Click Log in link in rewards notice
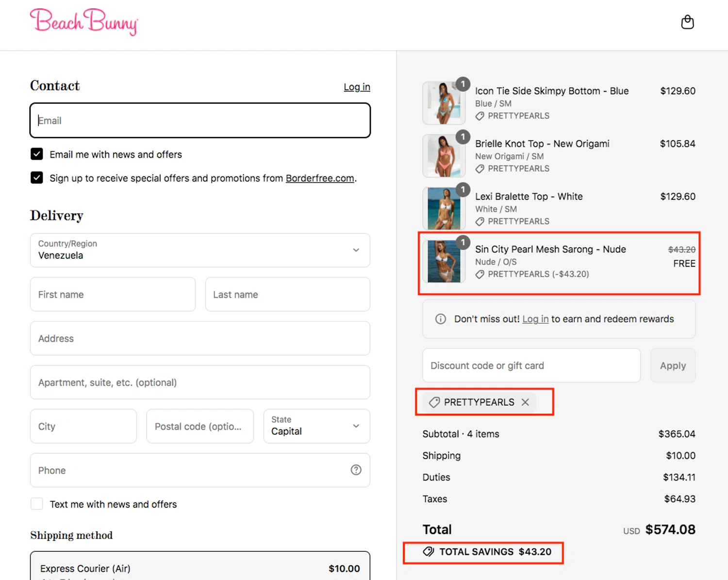 point(535,319)
